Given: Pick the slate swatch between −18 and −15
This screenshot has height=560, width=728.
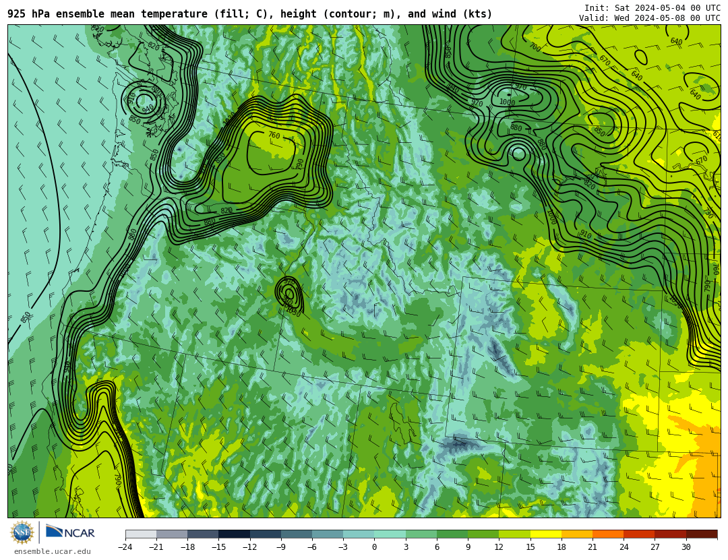Looking at the screenshot, I should (x=203, y=534).
